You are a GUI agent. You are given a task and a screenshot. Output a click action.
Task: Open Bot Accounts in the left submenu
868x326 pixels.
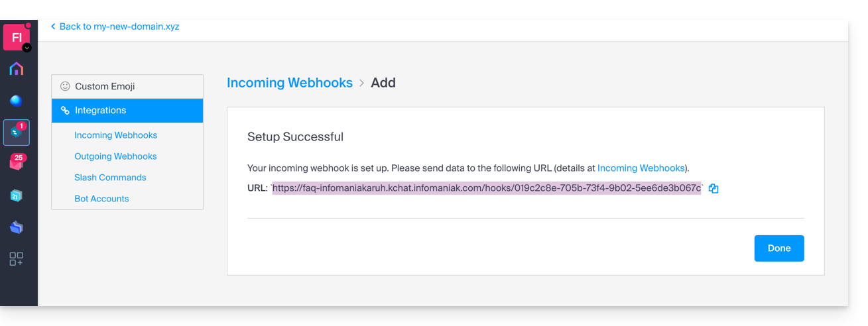101,199
